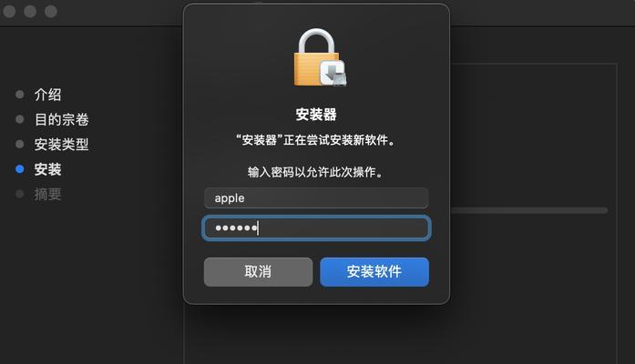Click the yellow minimize window dot
The width and height of the screenshot is (635, 364).
[30, 11]
